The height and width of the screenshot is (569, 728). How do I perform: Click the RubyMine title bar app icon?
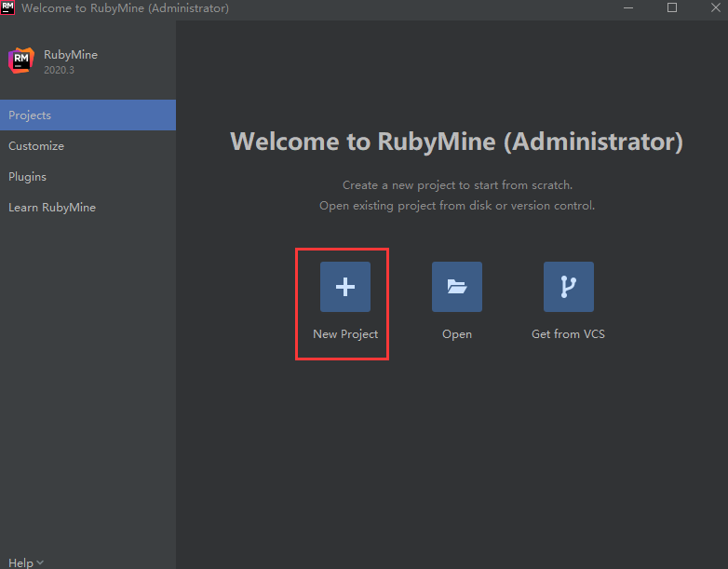point(7,7)
